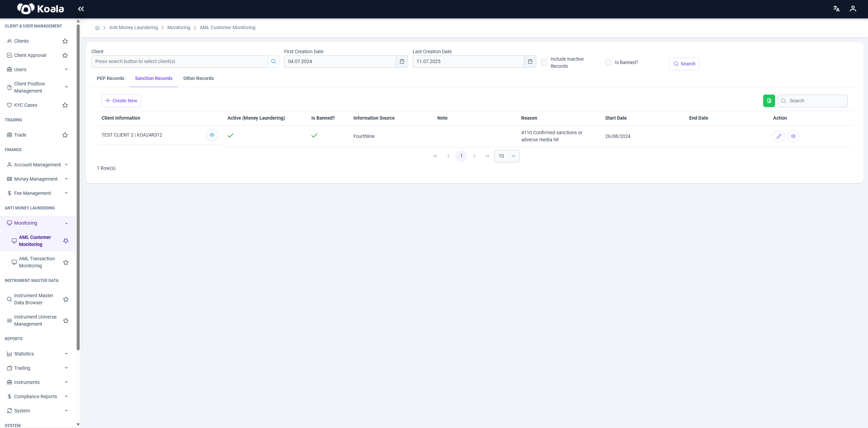Image resolution: width=868 pixels, height=428 pixels.
Task: Favorite Client Approval with star icon
Action: point(65,55)
